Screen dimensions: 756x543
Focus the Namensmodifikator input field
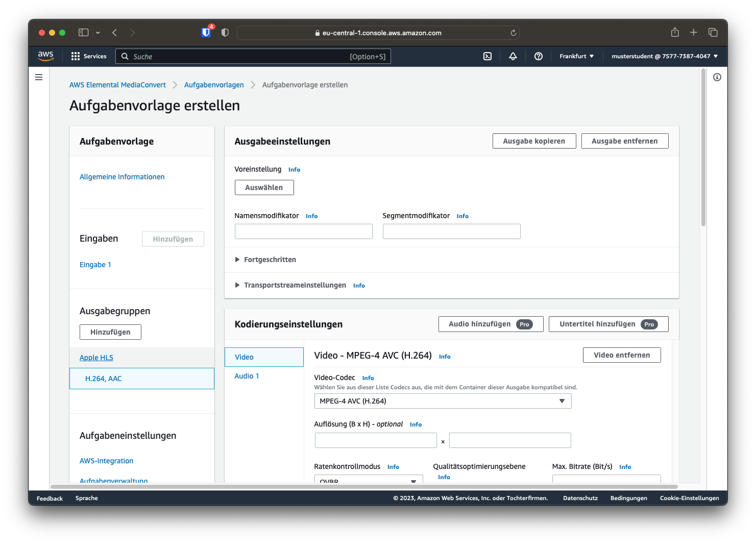coord(304,231)
